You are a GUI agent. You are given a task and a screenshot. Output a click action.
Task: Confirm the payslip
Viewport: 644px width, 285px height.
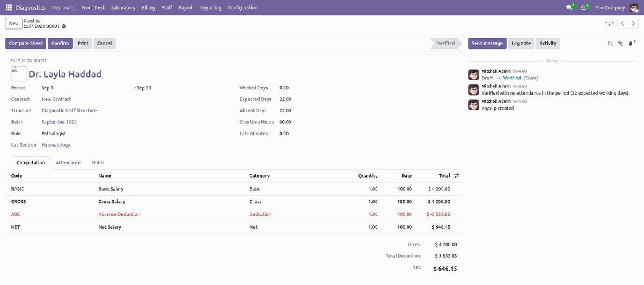coord(60,43)
